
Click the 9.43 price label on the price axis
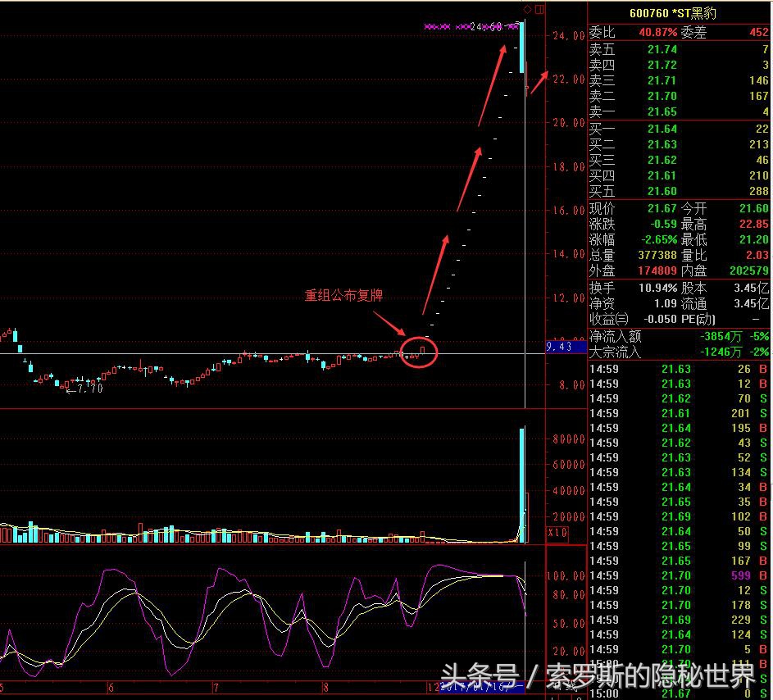tap(566, 347)
